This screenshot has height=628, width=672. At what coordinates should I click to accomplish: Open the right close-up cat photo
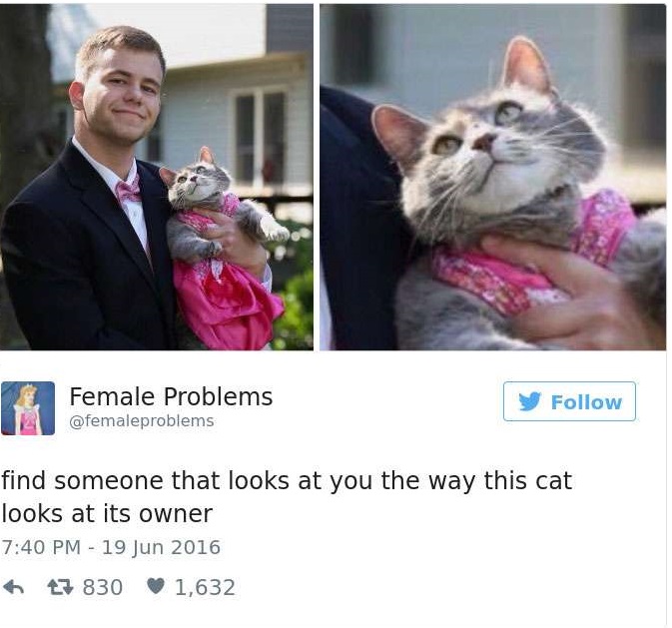[x=493, y=177]
